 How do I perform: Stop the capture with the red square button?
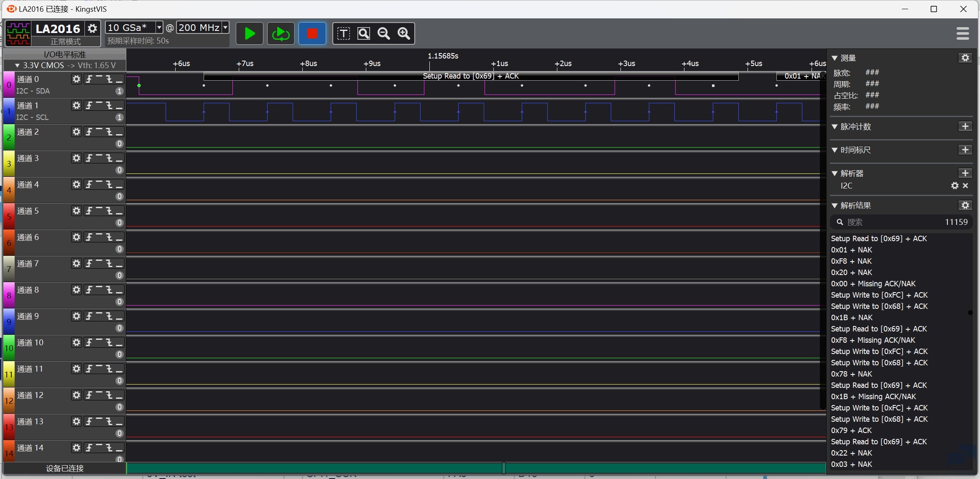(x=312, y=33)
